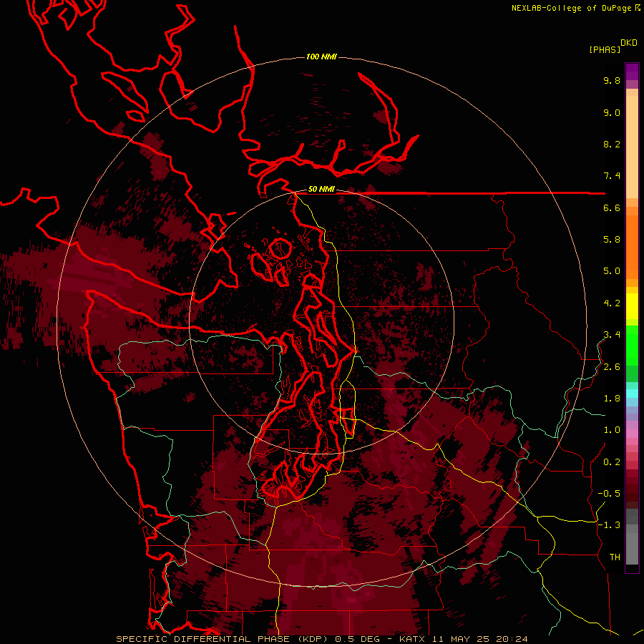Image resolution: width=644 pixels, height=644 pixels.
Task: Click the yellow segment of the color bar
Action: click(x=632, y=306)
